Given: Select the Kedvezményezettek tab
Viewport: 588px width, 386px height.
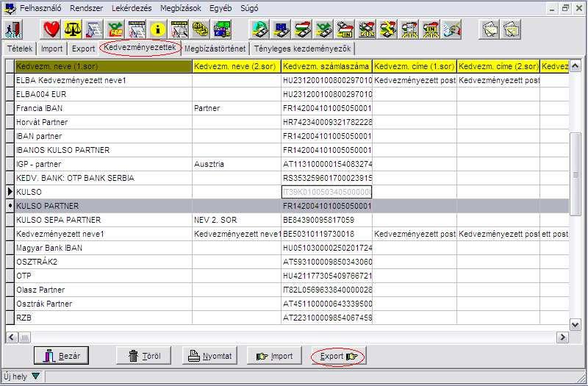Looking at the screenshot, I should pos(140,48).
